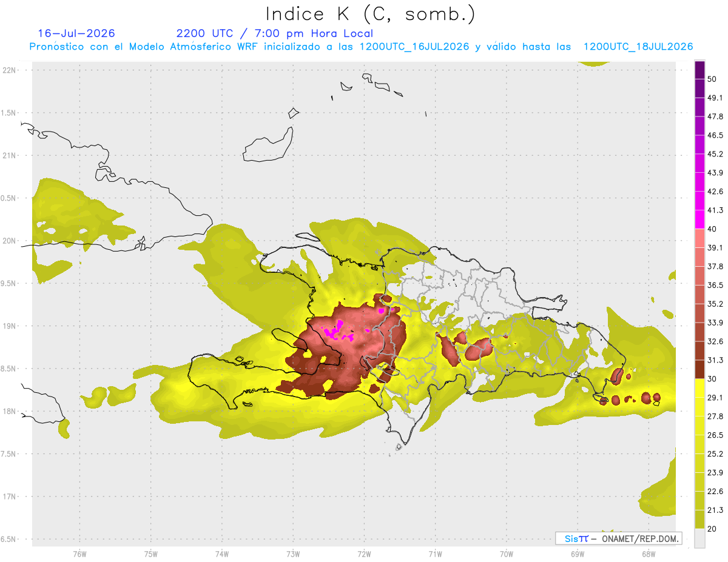Click the colorbar value '31.3'

[x=715, y=360]
